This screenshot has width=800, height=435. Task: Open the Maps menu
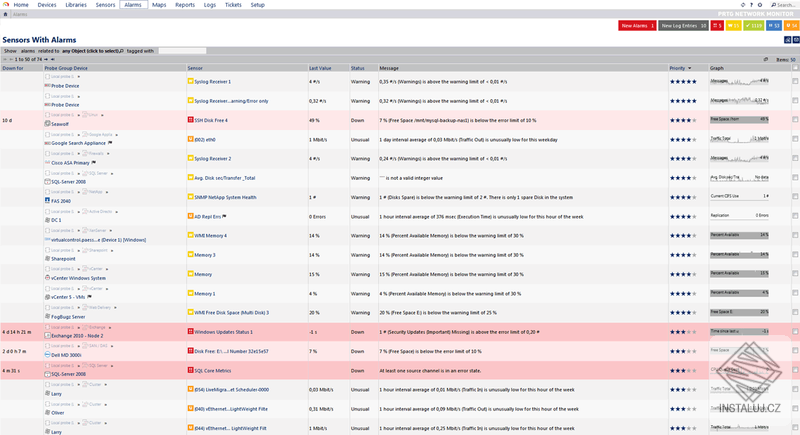tap(160, 5)
